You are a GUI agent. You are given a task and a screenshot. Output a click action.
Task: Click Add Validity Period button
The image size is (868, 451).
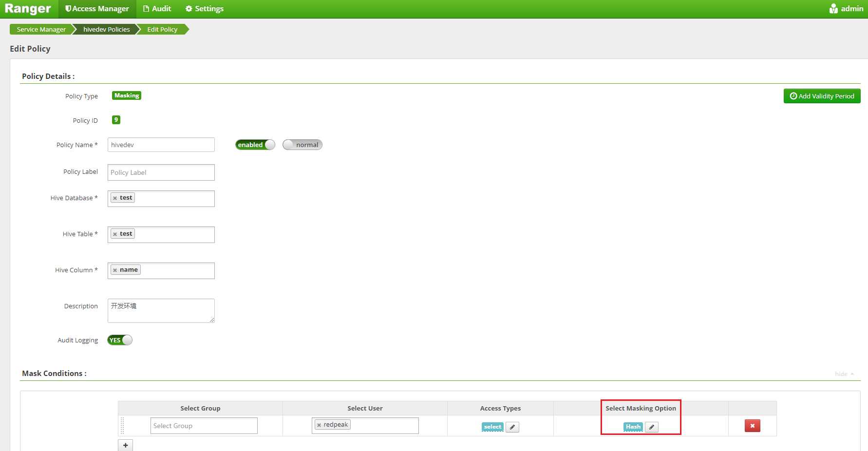822,96
